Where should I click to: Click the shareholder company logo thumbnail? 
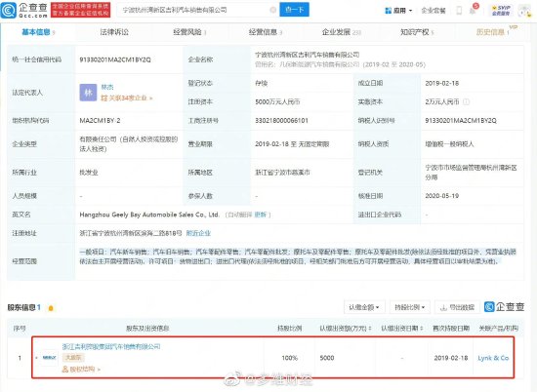coord(49,358)
